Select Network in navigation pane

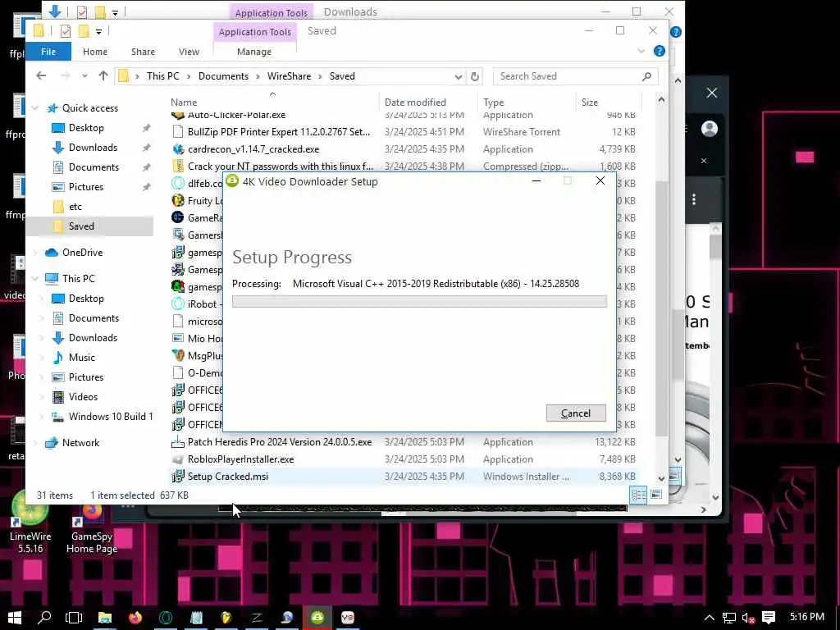[x=80, y=443]
